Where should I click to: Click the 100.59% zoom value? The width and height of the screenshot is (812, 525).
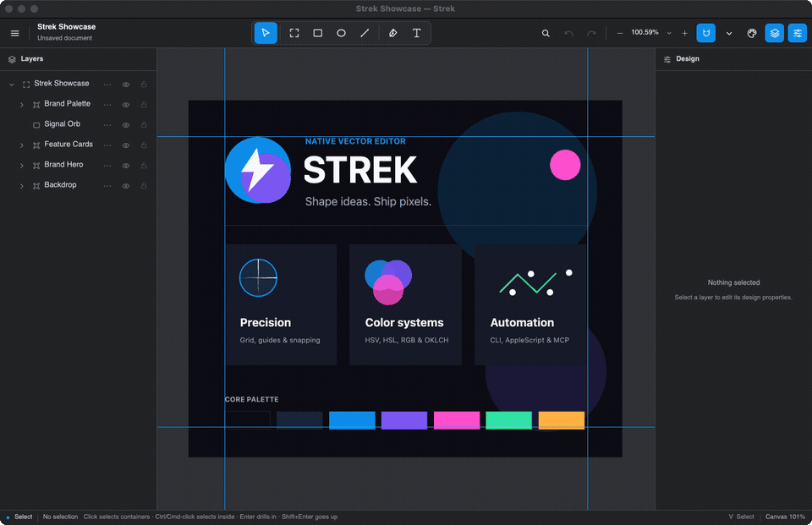645,32
